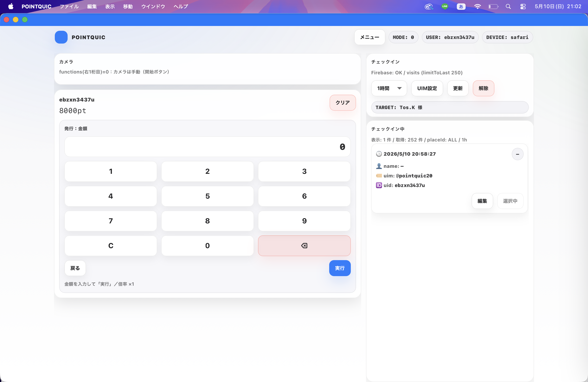Viewport: 588px width, 382px height.
Task: Tap keypad number 4
Action: click(111, 196)
